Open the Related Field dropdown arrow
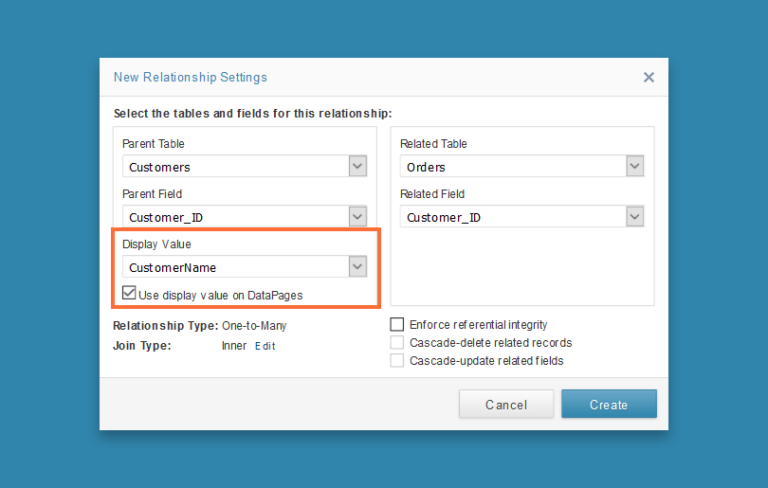The width and height of the screenshot is (768, 488). tap(635, 217)
